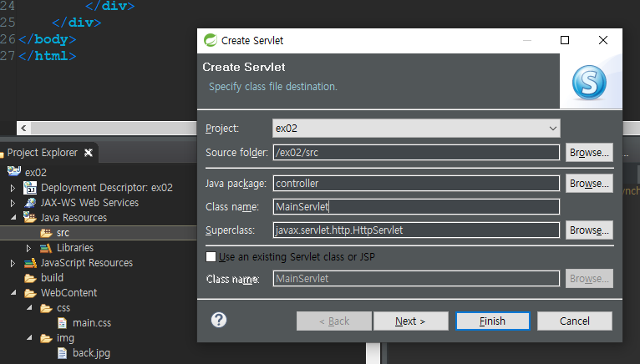Click the WebContent folder icon

coord(30,293)
